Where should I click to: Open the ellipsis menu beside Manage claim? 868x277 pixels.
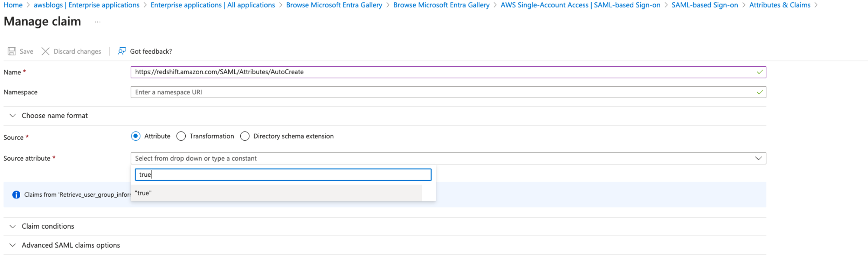click(98, 22)
